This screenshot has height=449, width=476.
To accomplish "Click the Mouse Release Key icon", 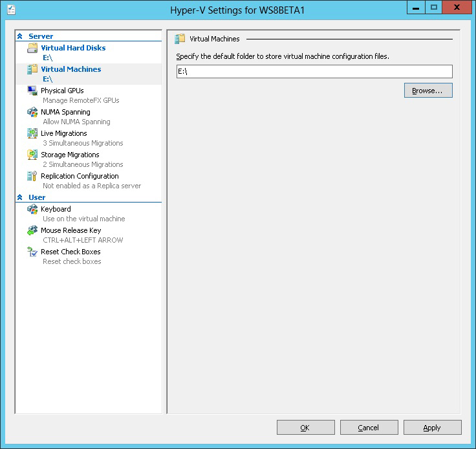I will coord(32,230).
